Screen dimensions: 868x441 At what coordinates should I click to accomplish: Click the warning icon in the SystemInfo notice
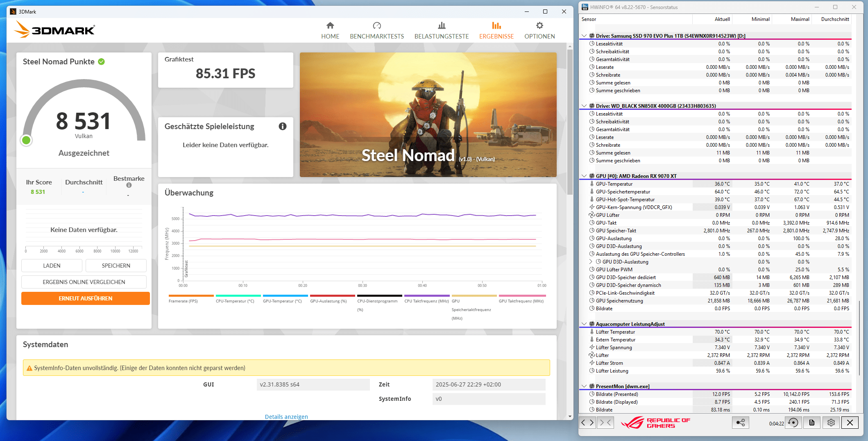pyautogui.click(x=29, y=368)
